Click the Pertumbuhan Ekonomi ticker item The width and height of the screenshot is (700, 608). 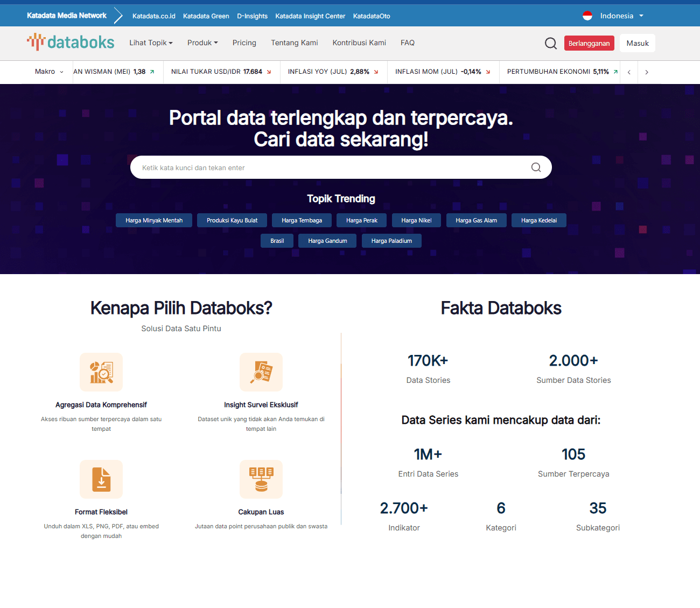(x=560, y=72)
